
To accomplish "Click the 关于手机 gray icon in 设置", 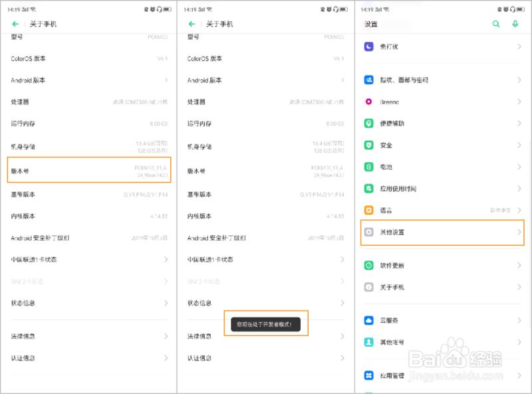I will click(369, 287).
